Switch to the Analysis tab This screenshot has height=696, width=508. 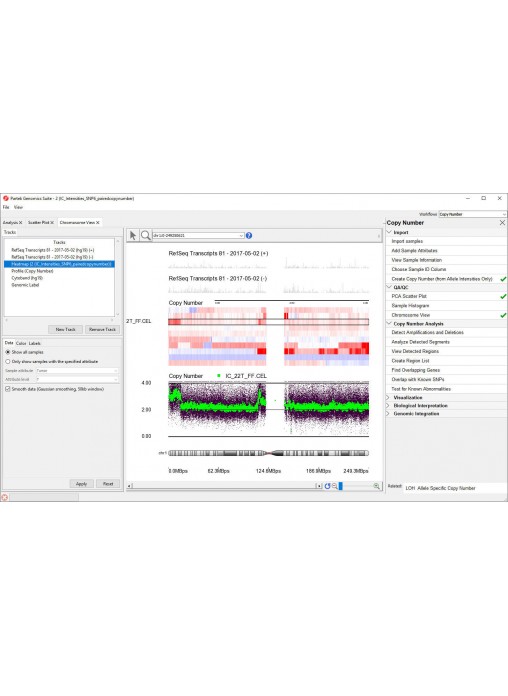click(10, 222)
